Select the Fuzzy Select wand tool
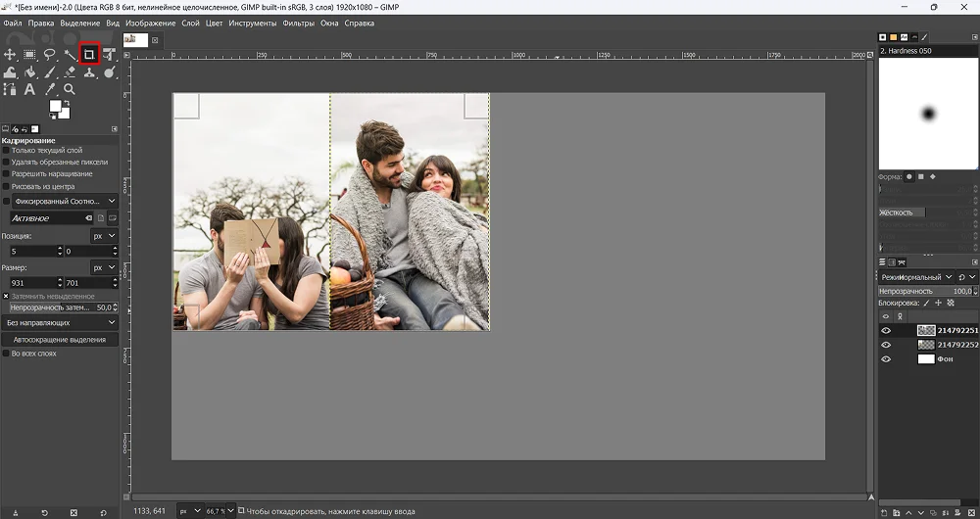This screenshot has height=519, width=980. tap(69, 55)
